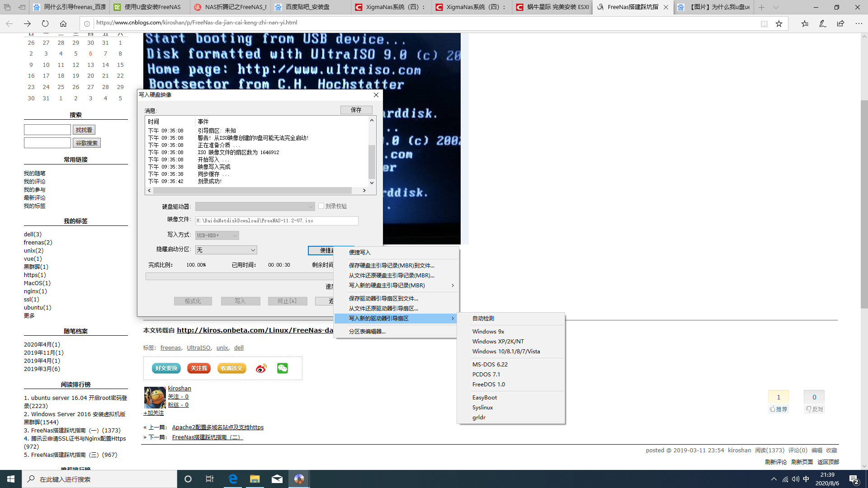This screenshot has width=868, height=488.
Task: Open the notification center icon
Action: 854,479
